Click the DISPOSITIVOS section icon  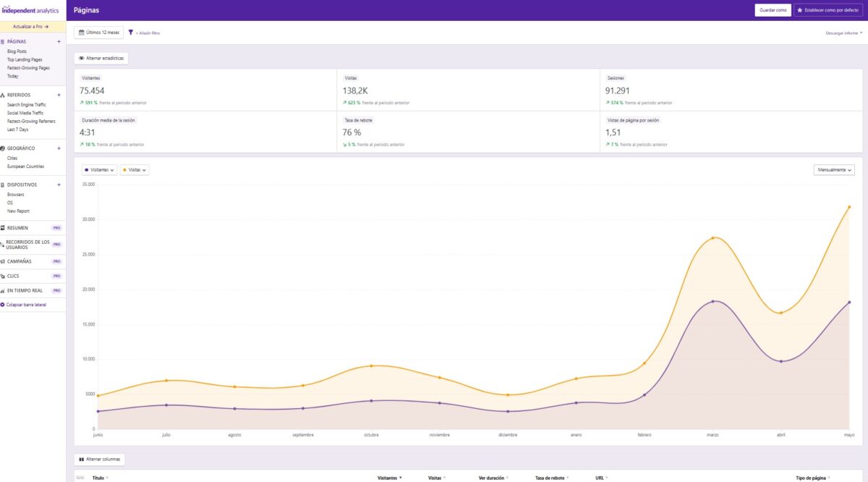[3, 185]
